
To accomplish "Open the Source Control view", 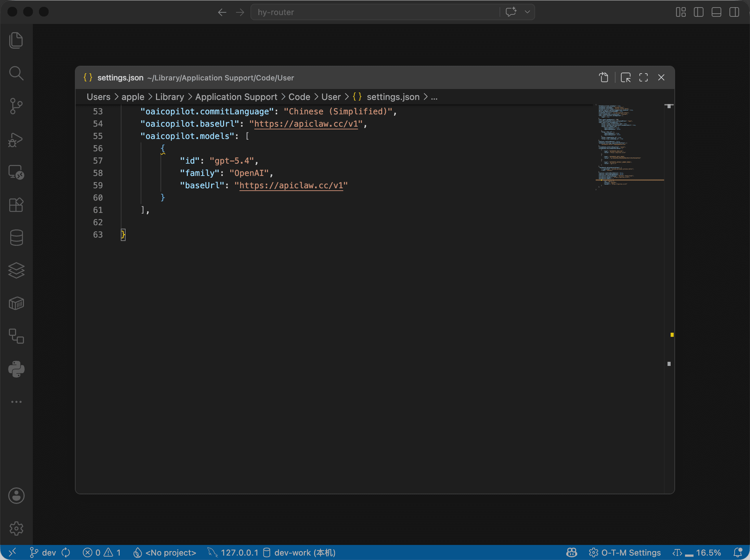I will (16, 106).
